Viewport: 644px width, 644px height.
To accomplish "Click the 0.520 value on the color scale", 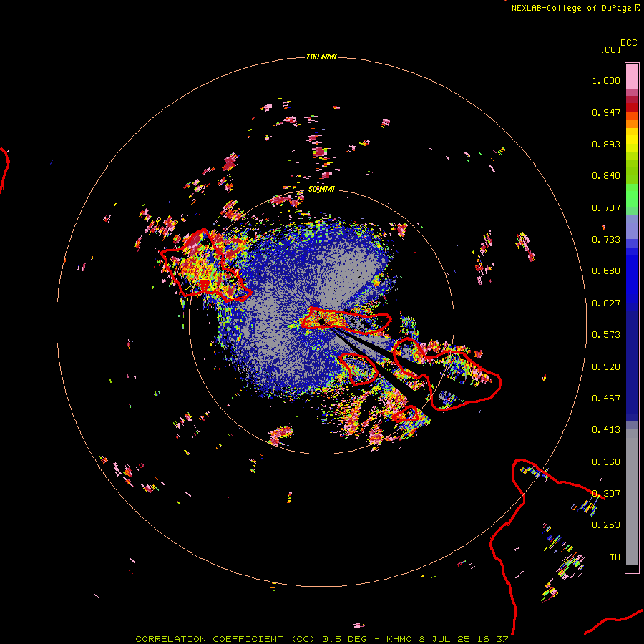I will [x=606, y=367].
